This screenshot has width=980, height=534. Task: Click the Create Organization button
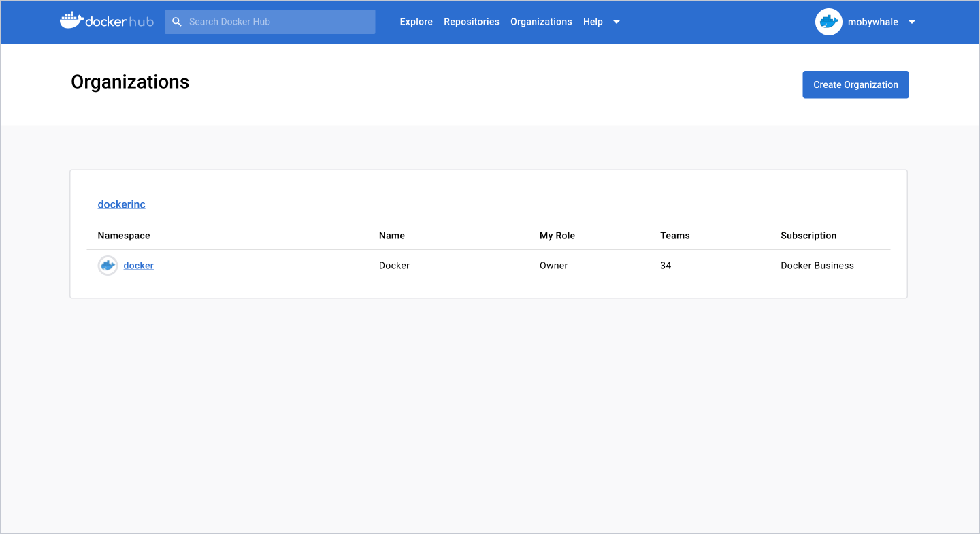(855, 84)
